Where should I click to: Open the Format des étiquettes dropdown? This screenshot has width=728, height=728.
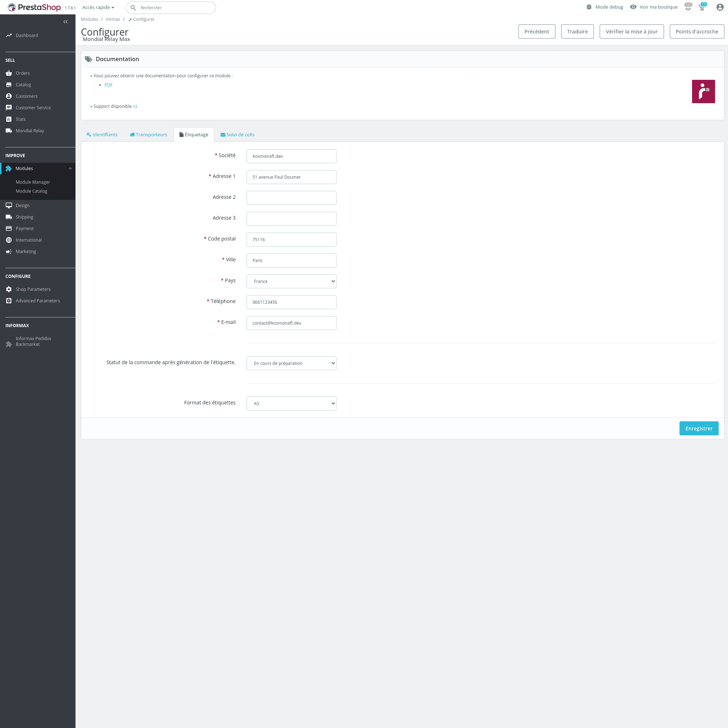[291, 404]
